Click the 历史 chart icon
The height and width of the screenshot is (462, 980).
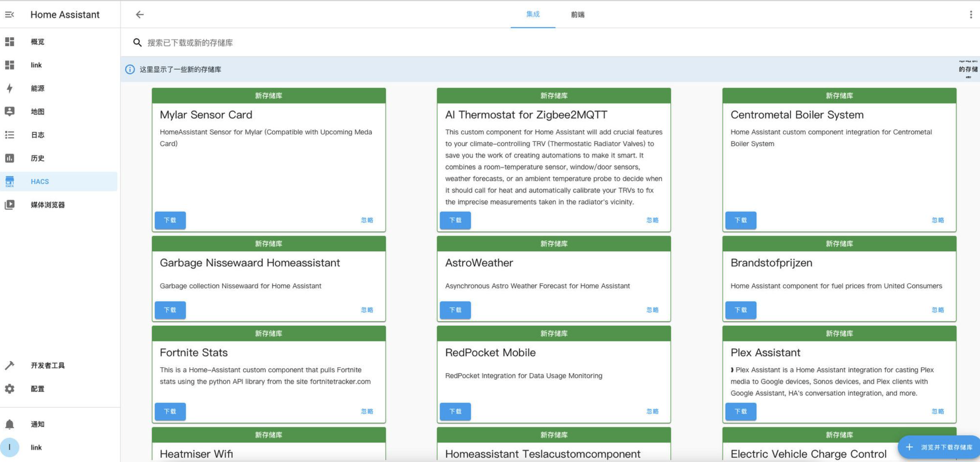[x=10, y=158]
